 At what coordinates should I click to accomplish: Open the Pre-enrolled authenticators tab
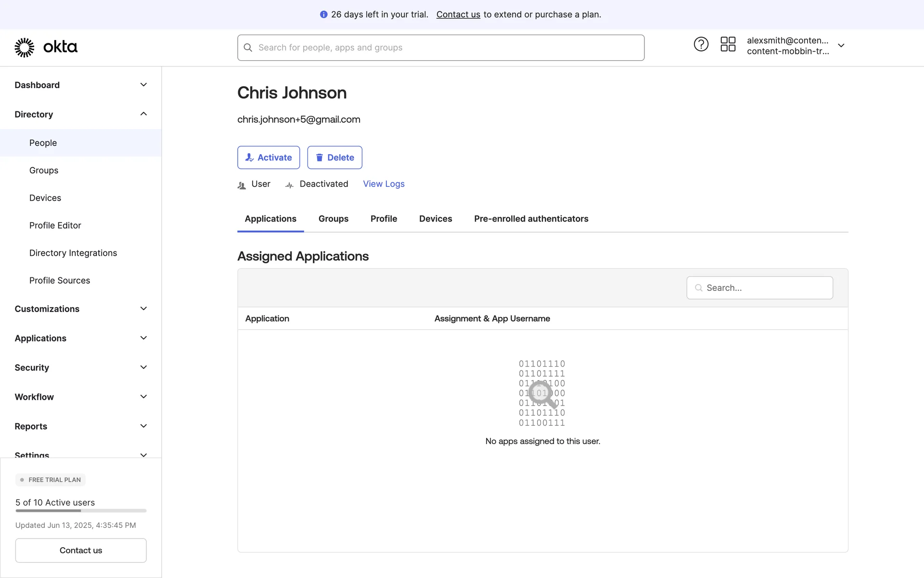(x=531, y=219)
